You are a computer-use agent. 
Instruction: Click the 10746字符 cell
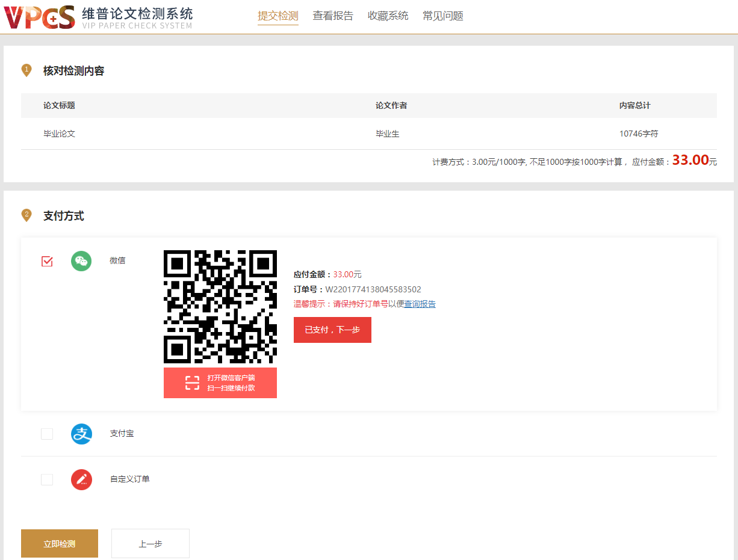tap(639, 134)
